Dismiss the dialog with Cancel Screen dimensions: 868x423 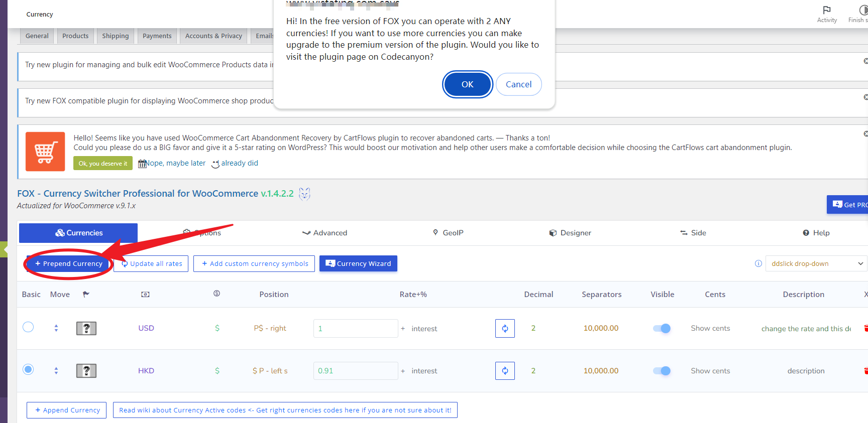[518, 84]
